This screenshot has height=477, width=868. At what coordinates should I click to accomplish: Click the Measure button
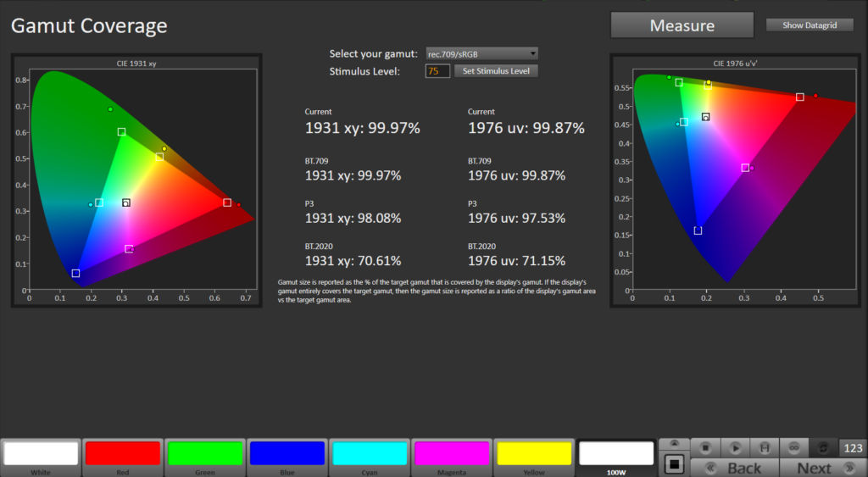[x=682, y=25]
